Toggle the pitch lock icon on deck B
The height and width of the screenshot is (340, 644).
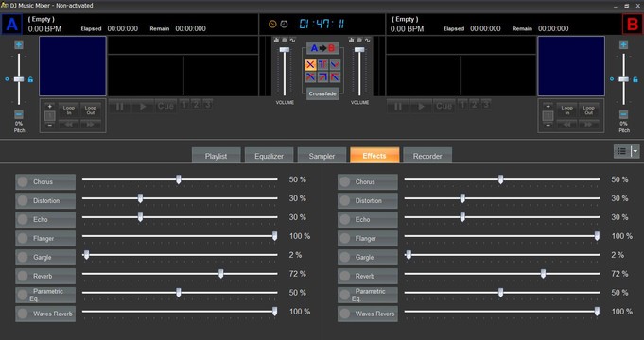[635, 79]
